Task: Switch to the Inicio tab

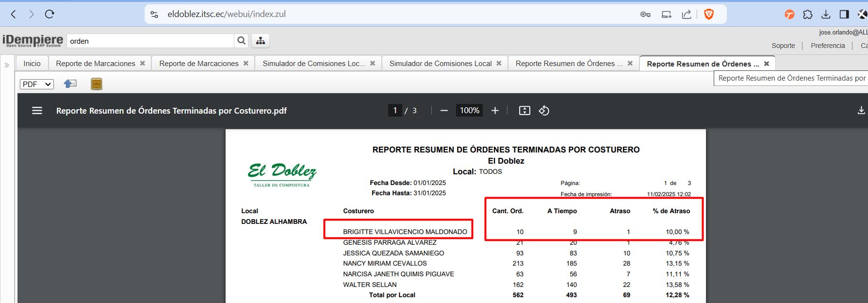Action: tap(32, 64)
